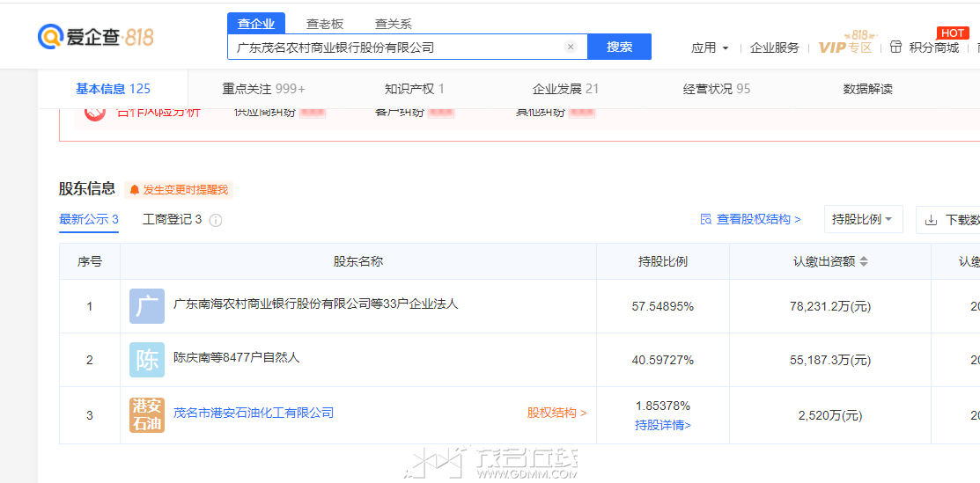The width and height of the screenshot is (980, 483).
Task: Open the 基本信息 125 section tab
Action: [113, 89]
